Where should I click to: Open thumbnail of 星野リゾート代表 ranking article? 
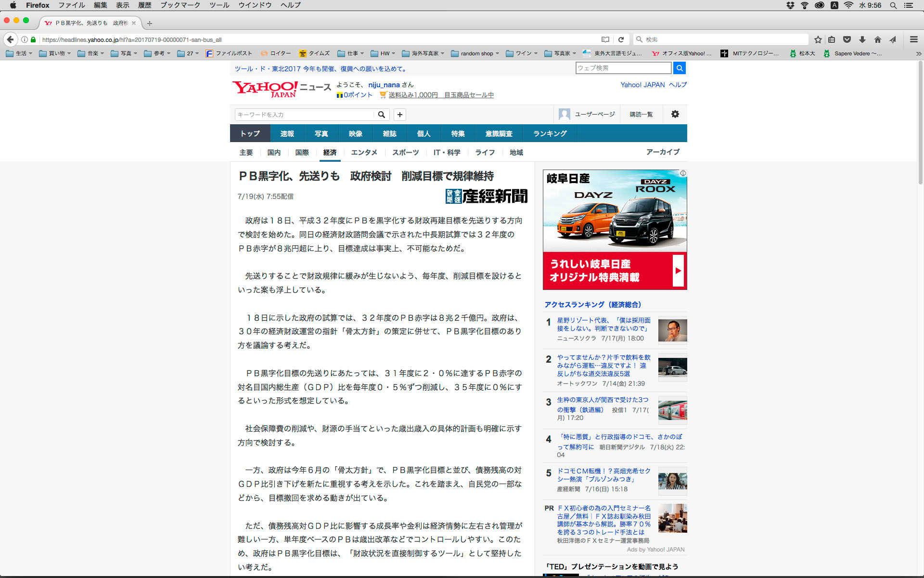(x=672, y=330)
